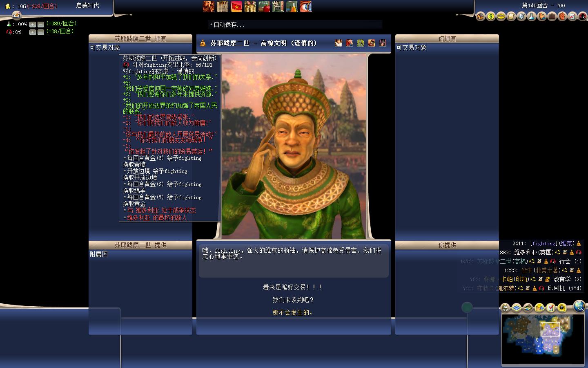Toggle the grid tiles display above minimap
The width and height of the screenshot is (588, 368).
pyautogui.click(x=517, y=307)
